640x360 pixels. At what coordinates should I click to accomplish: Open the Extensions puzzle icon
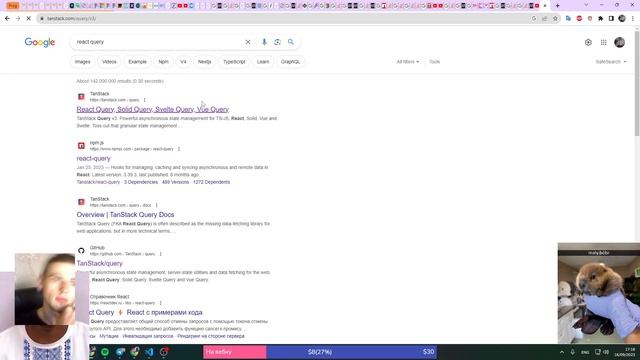point(600,18)
